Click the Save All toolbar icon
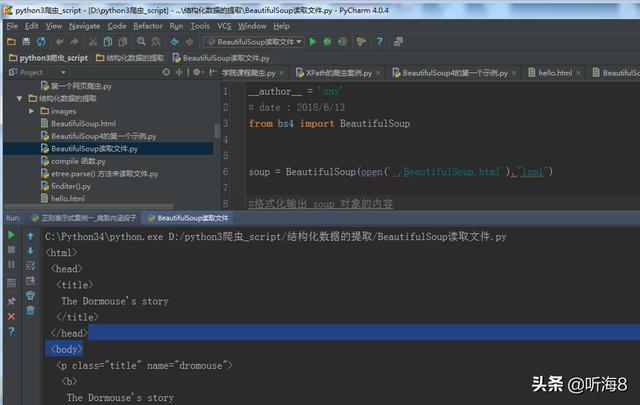Image resolution: width=640 pixels, height=405 pixels. (26, 42)
